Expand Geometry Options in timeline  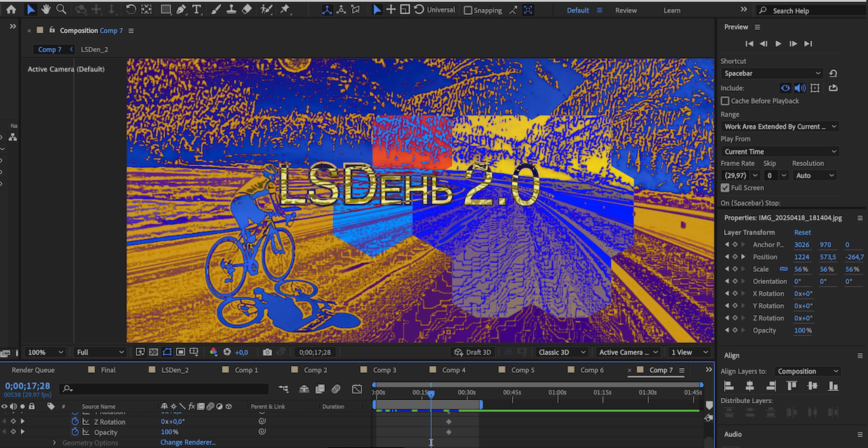click(54, 443)
